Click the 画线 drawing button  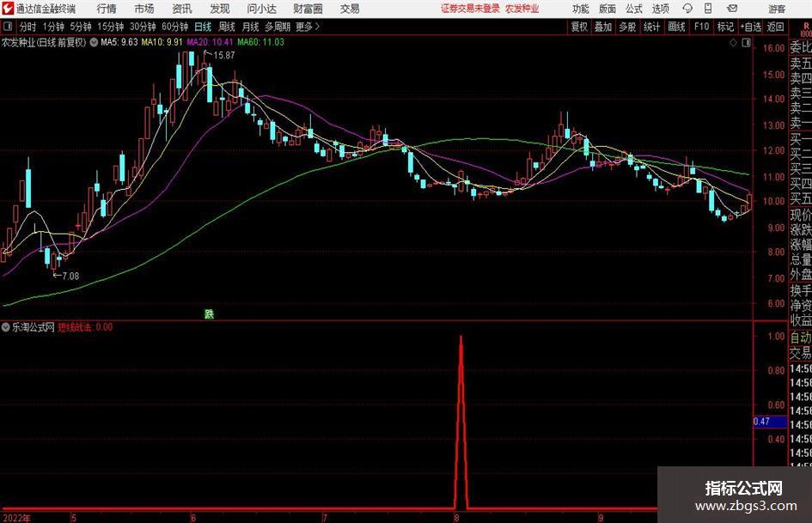click(x=676, y=27)
